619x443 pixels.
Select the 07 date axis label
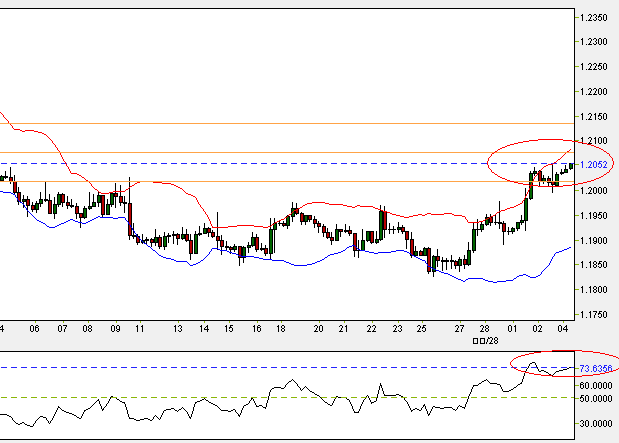coord(62,328)
